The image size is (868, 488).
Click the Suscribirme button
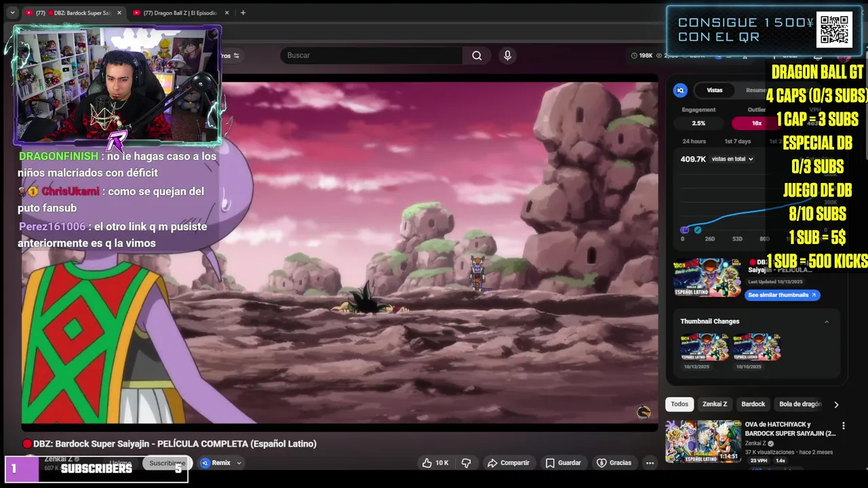click(167, 463)
